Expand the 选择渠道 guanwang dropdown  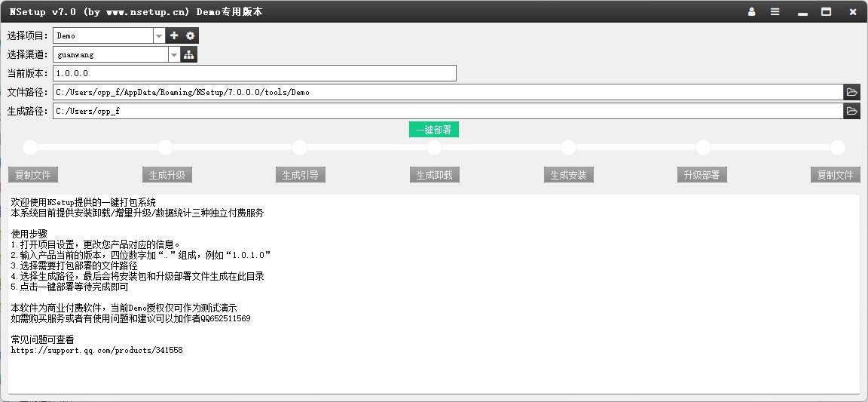(x=174, y=54)
